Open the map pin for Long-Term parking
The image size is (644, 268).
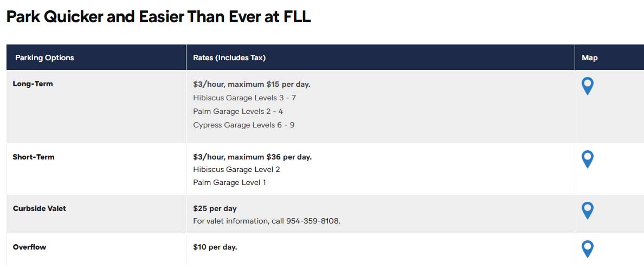[x=588, y=86]
